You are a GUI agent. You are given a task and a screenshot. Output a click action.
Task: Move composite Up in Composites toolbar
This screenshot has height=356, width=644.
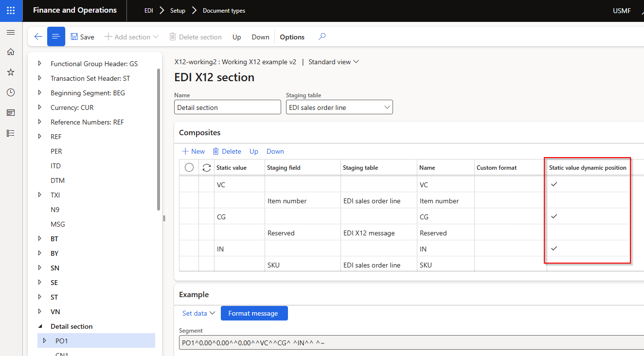tap(254, 151)
